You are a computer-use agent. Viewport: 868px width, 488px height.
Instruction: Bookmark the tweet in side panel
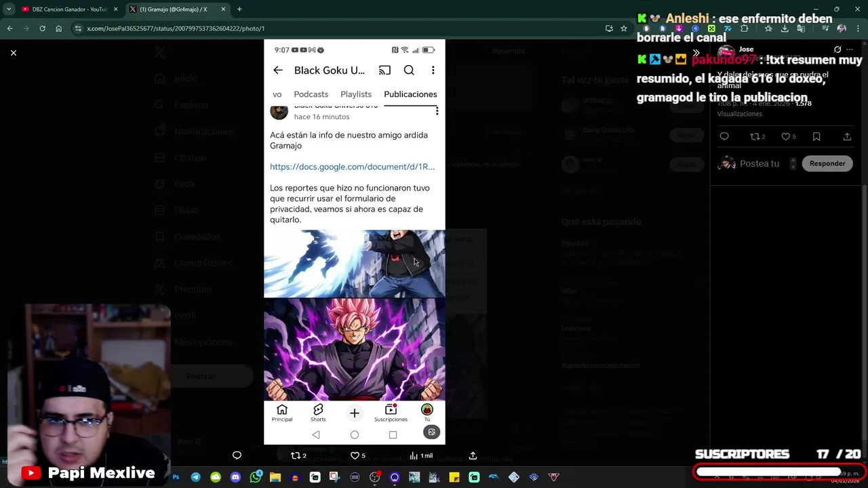click(x=816, y=136)
